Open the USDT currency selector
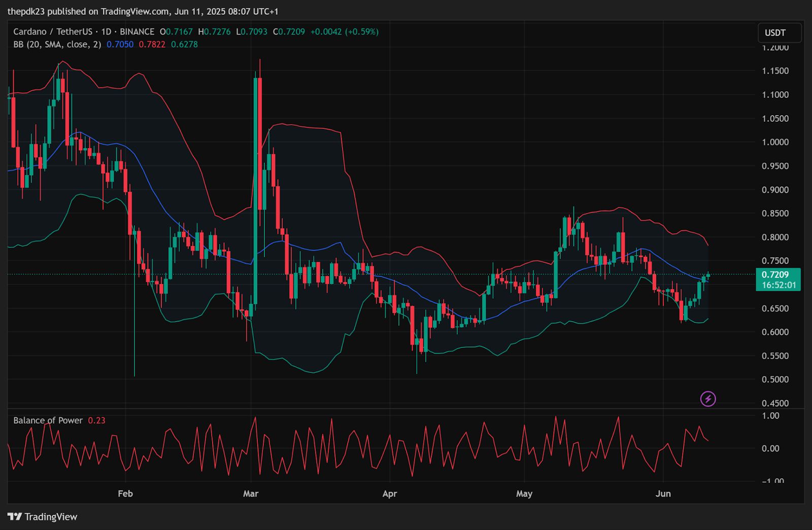Image resolution: width=812 pixels, height=530 pixels. point(779,33)
